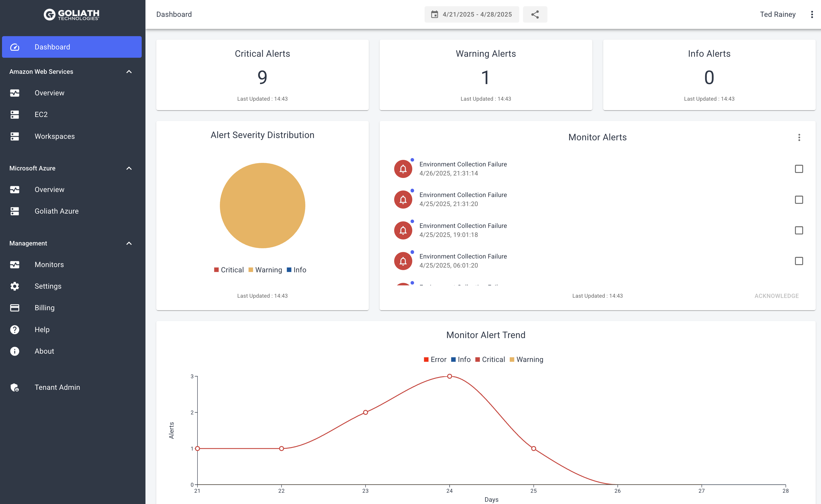821x504 pixels.
Task: Click the bell icon on the first Monitor Alert
Action: click(403, 169)
